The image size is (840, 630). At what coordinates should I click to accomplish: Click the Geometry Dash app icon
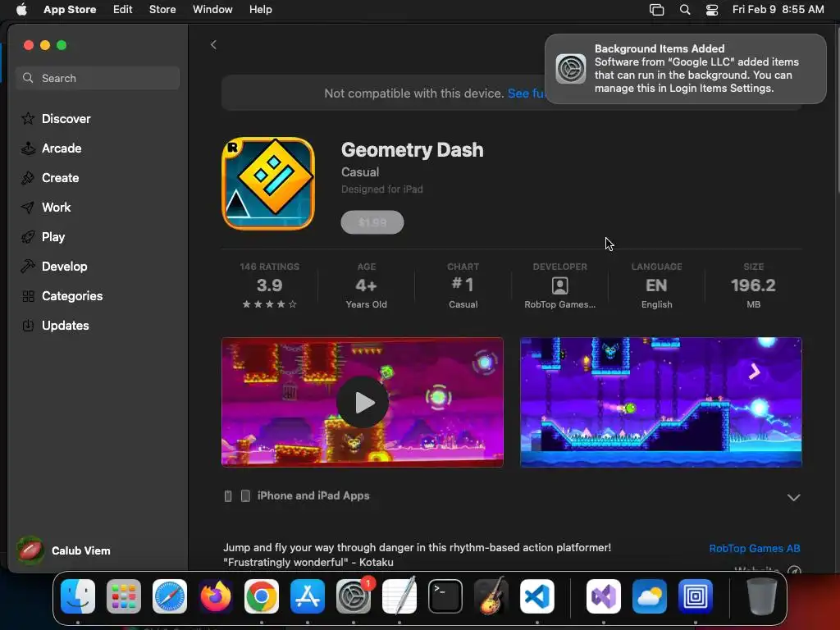coord(268,184)
